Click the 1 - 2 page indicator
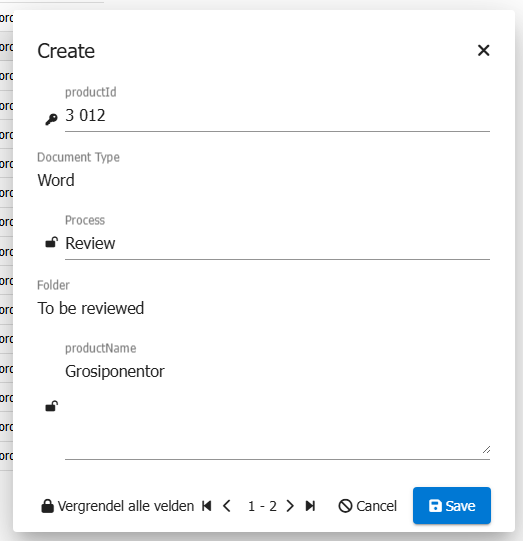This screenshot has height=541, width=523. [x=262, y=506]
